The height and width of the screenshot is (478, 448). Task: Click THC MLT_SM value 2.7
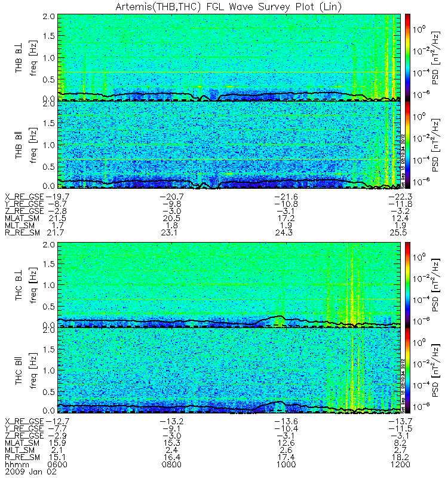(400, 450)
